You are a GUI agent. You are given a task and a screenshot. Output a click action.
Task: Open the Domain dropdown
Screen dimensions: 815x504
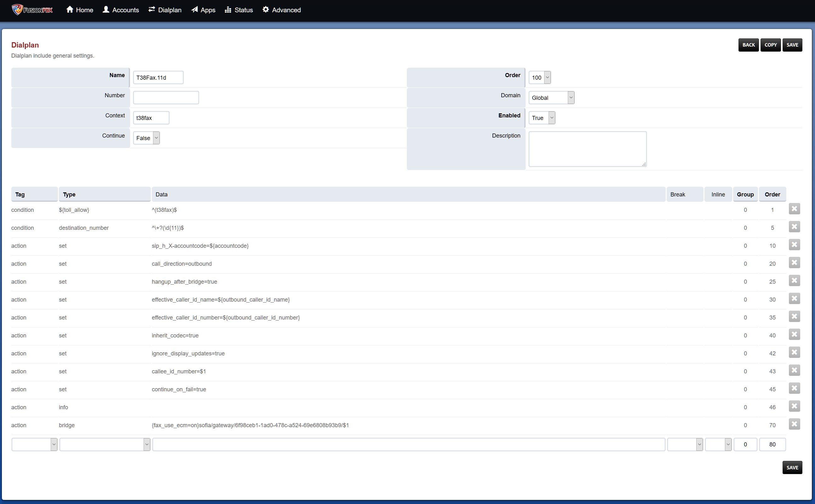(x=551, y=97)
